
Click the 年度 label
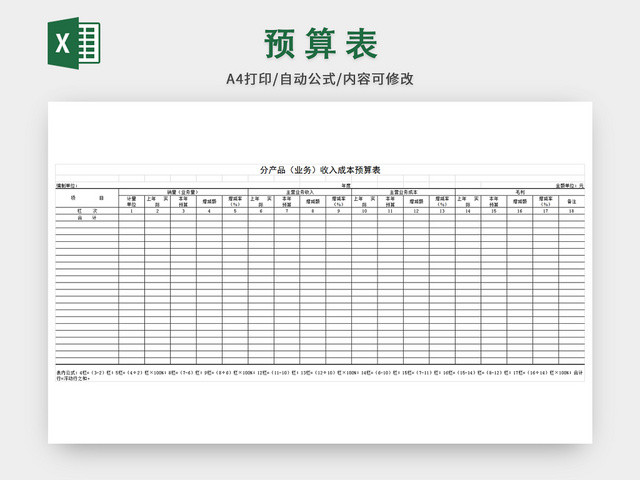click(x=346, y=186)
